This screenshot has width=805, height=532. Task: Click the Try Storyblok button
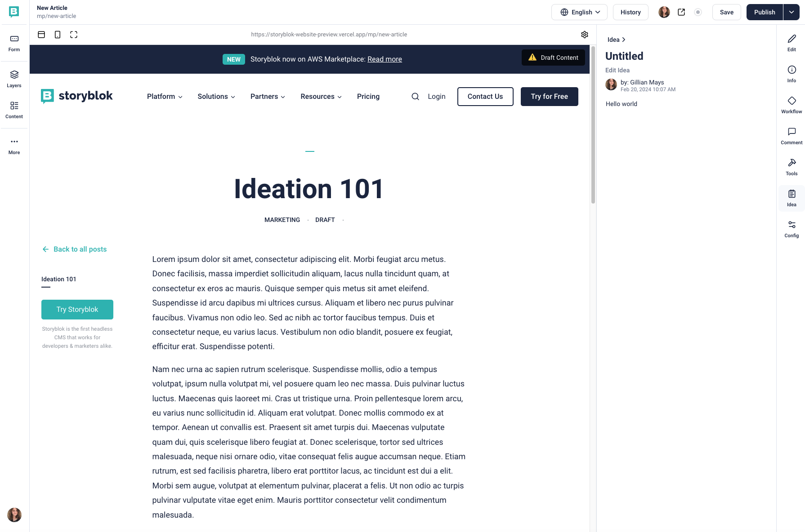77,310
